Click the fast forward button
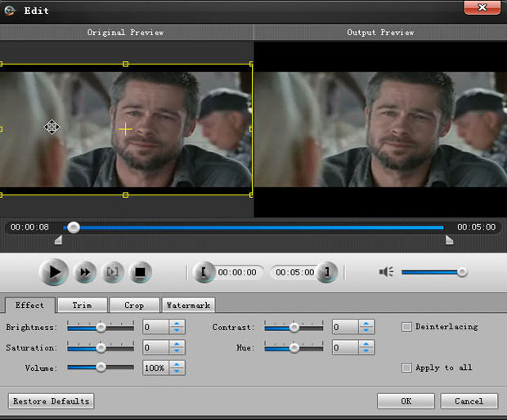507x420 pixels. coord(85,272)
